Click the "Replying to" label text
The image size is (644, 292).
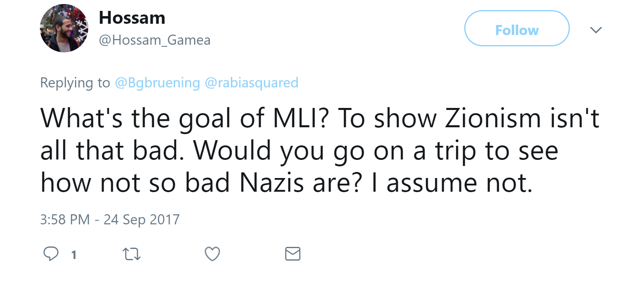pyautogui.click(x=75, y=83)
